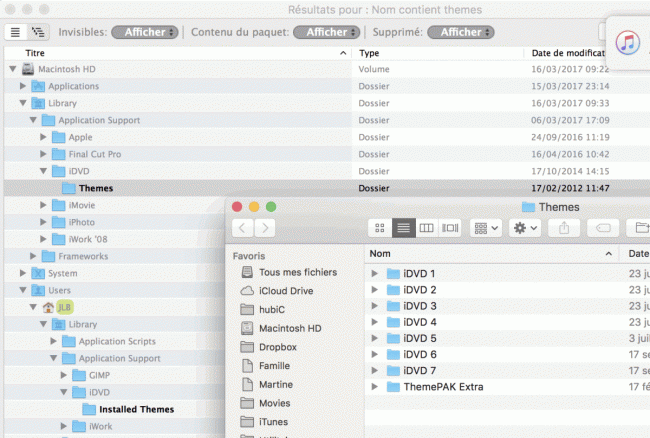Image resolution: width=650 pixels, height=438 pixels.
Task: Switch Finder to column view
Action: (427, 227)
